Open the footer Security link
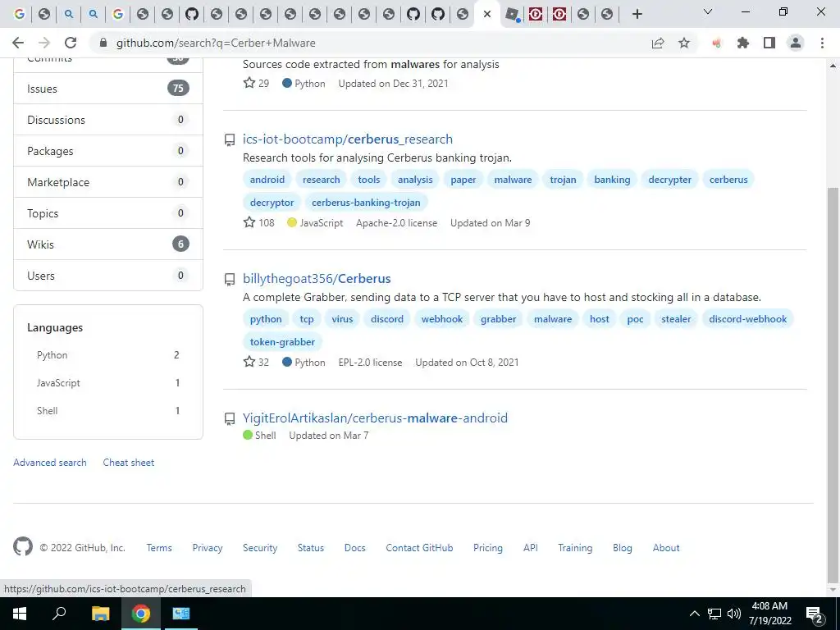Screen dimensions: 840x630 (260, 547)
